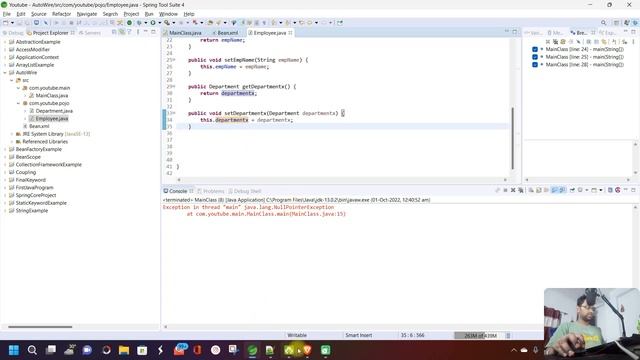Click the green Run toolbar button
The width and height of the screenshot is (640, 360).
coord(153,23)
